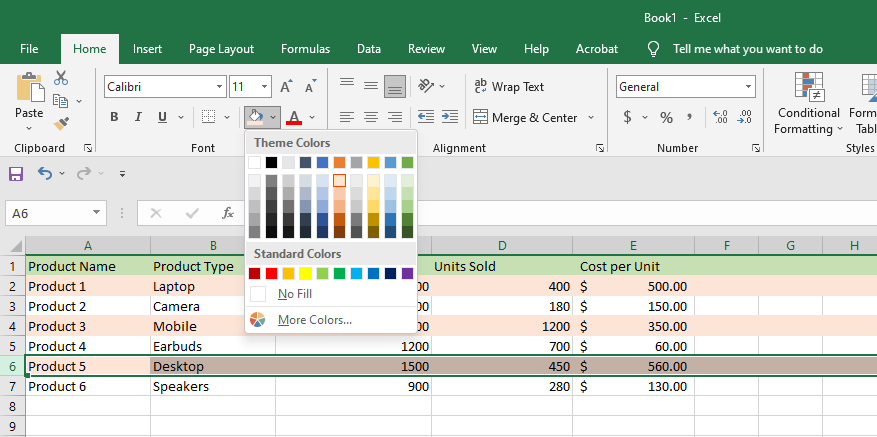
Task: Open the Formulas ribbon tab
Action: 305,49
